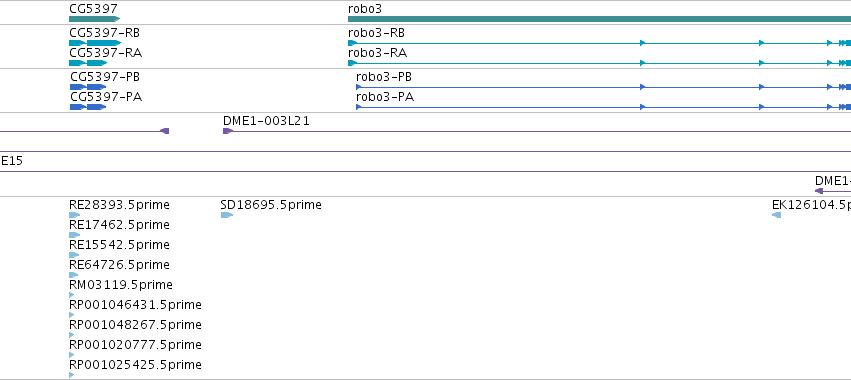This screenshot has height=380, width=851.
Task: Click the robo3-RB first exon
Action: pyautogui.click(x=353, y=43)
